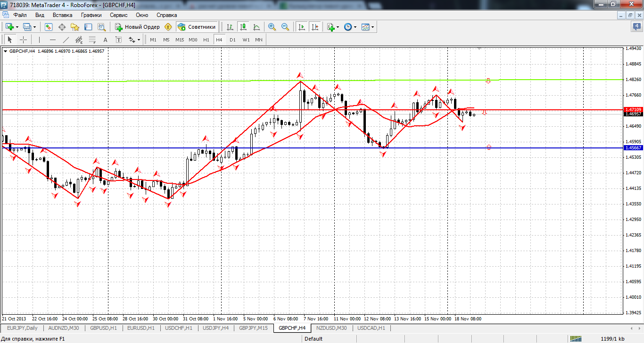Screen dimensions: 644x343
Task: Set timeframe to M15
Action: [x=180, y=40]
